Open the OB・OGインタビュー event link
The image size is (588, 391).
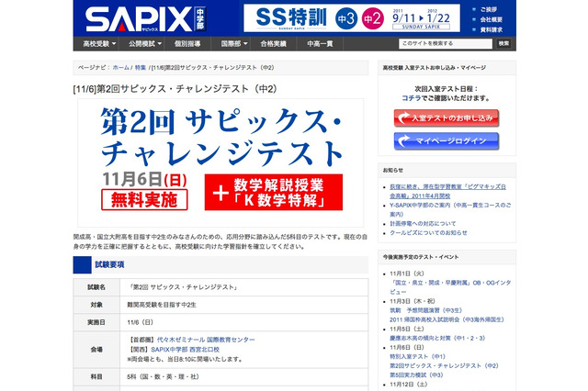[450, 287]
